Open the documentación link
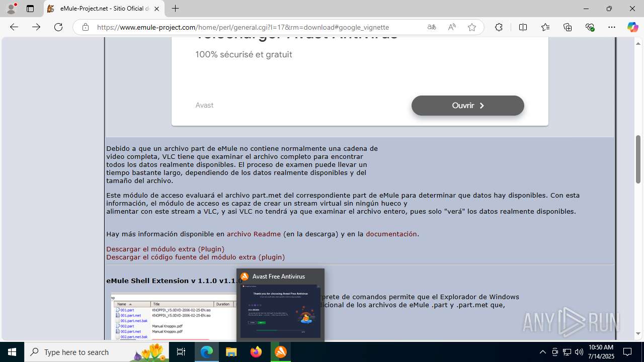The height and width of the screenshot is (362, 644). (391, 234)
